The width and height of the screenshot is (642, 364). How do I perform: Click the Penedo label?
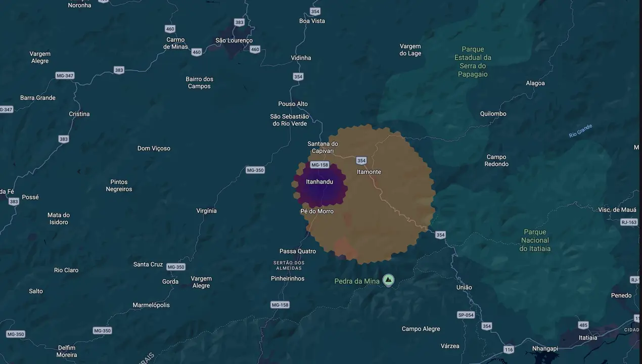[x=621, y=296]
